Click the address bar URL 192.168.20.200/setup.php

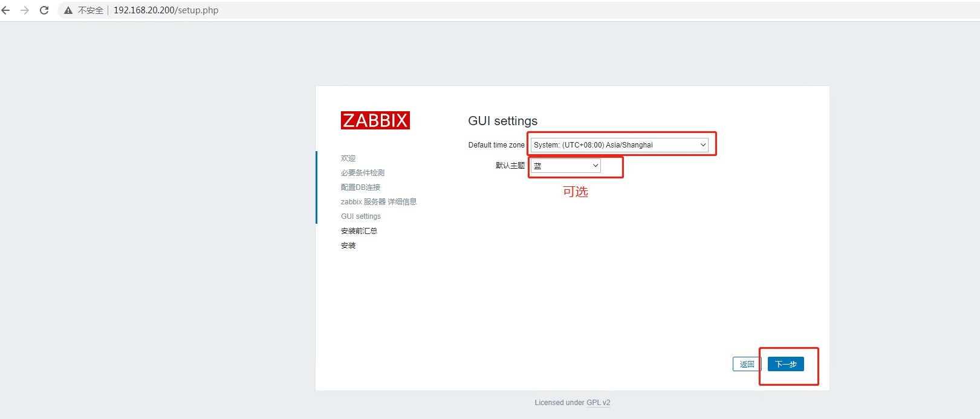(166, 10)
